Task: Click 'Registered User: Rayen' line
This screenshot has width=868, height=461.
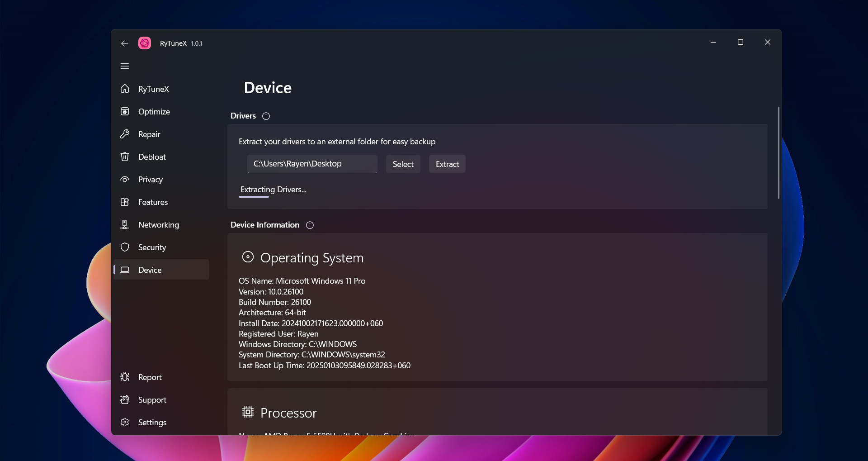Action: tap(278, 334)
